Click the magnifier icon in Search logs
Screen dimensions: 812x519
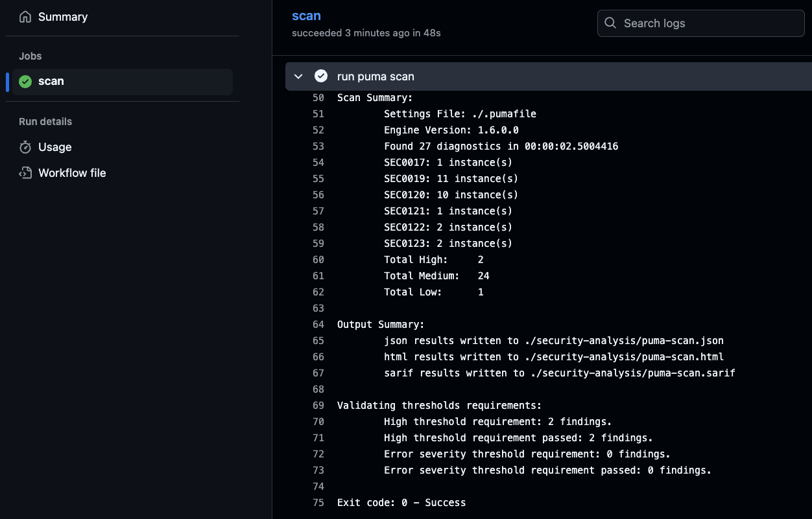click(610, 23)
